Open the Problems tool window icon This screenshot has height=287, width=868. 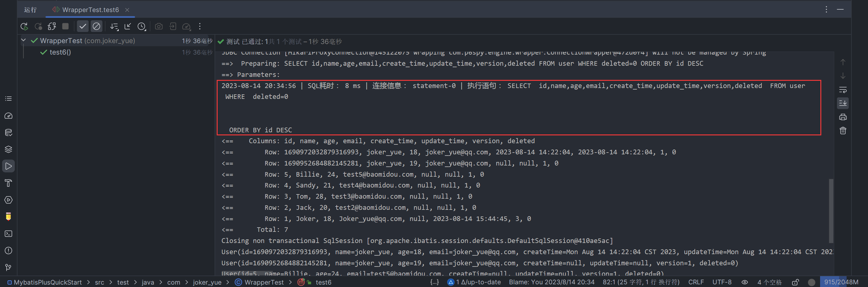pyautogui.click(x=8, y=251)
